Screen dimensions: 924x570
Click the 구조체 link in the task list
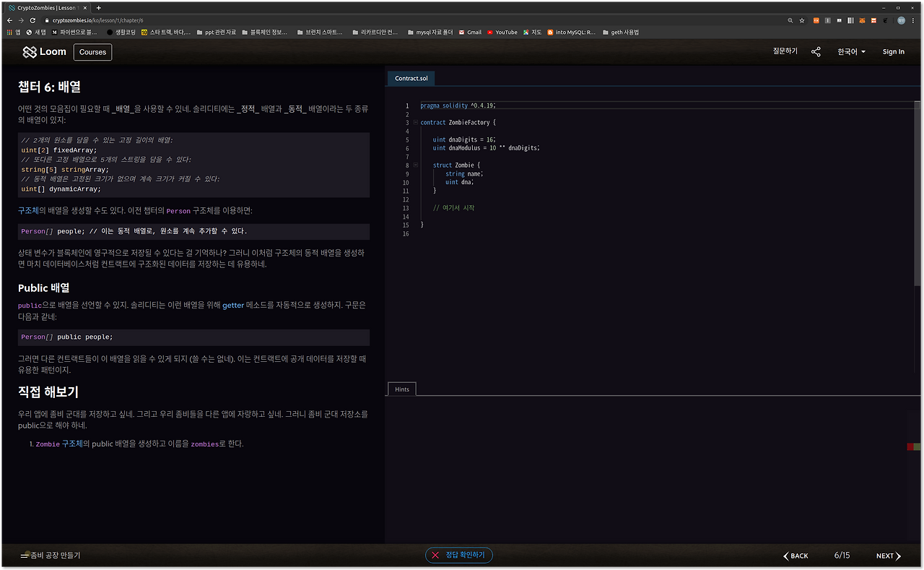tap(72, 444)
